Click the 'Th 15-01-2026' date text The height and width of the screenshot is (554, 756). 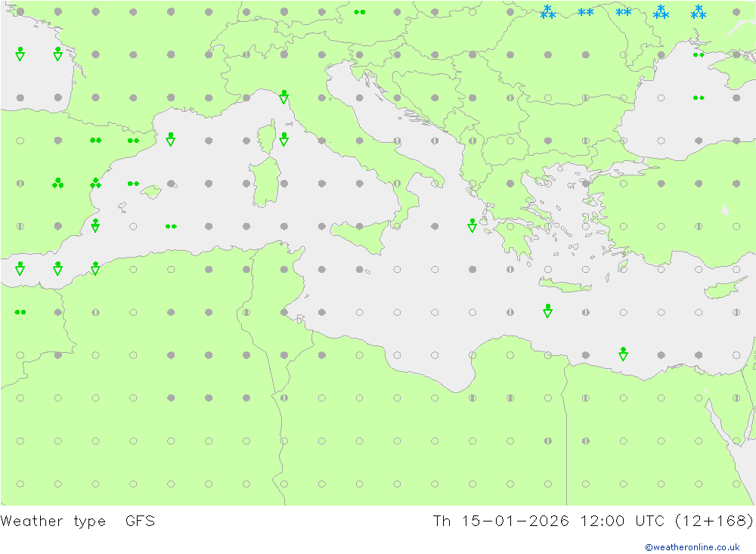pos(501,521)
